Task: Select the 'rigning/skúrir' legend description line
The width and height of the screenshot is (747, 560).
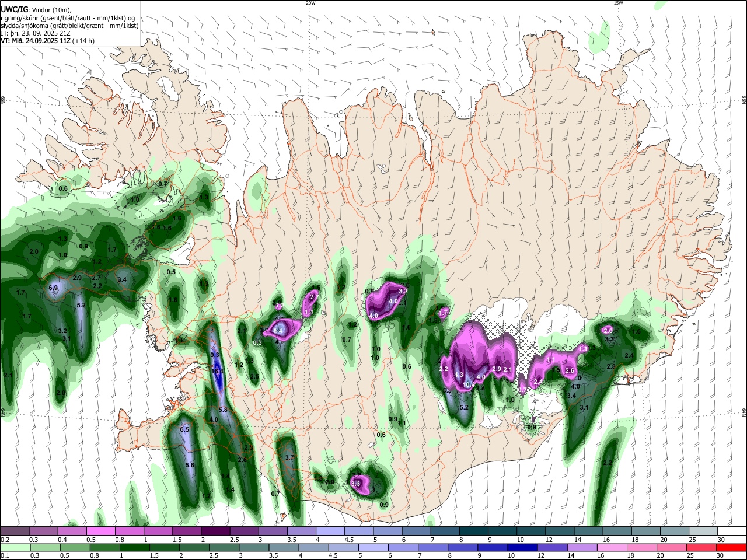Action: click(x=68, y=18)
